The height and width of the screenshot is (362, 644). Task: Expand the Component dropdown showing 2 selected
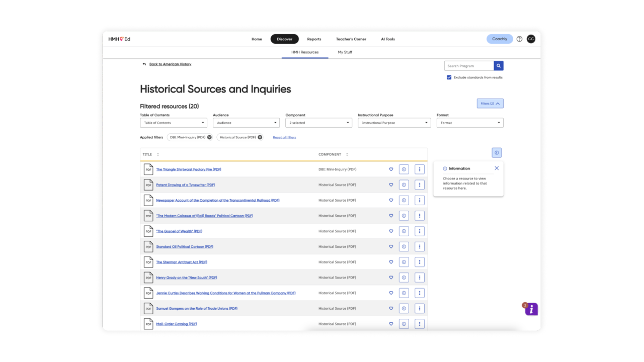(x=319, y=123)
